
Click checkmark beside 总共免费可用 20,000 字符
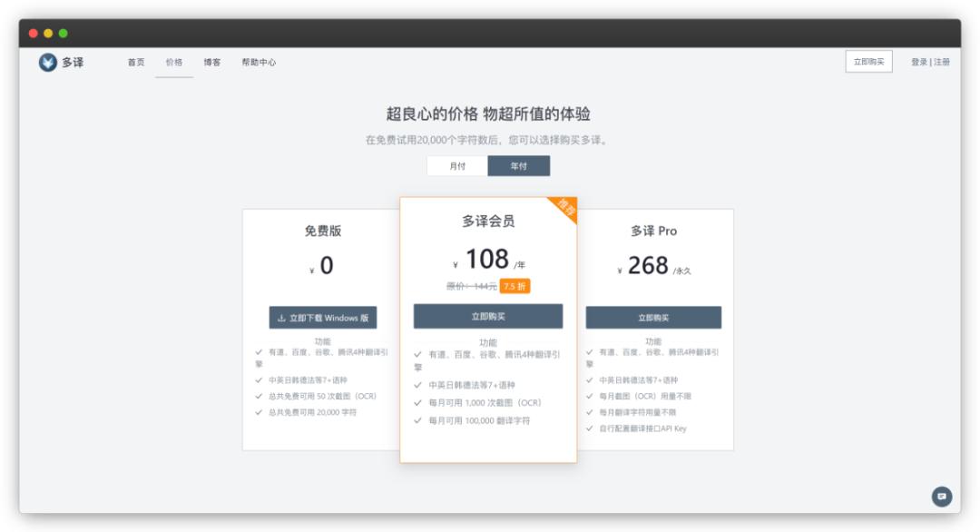(x=259, y=412)
